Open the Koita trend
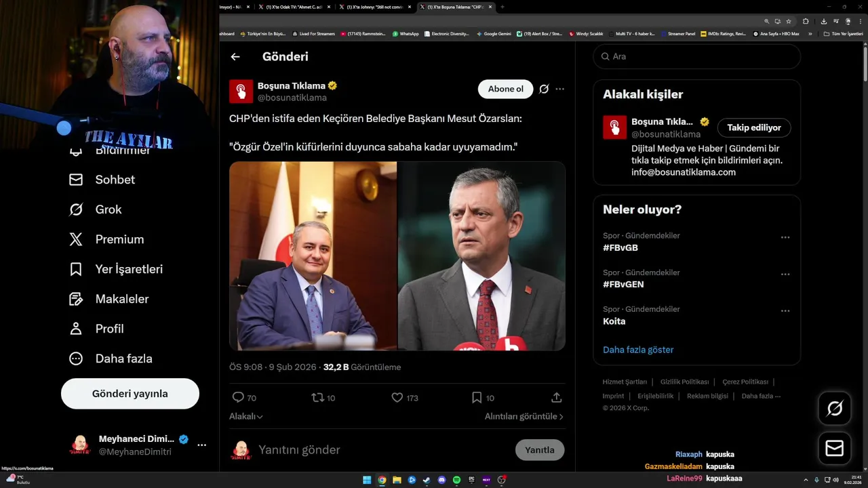Image resolution: width=868 pixels, height=488 pixels. click(614, 321)
